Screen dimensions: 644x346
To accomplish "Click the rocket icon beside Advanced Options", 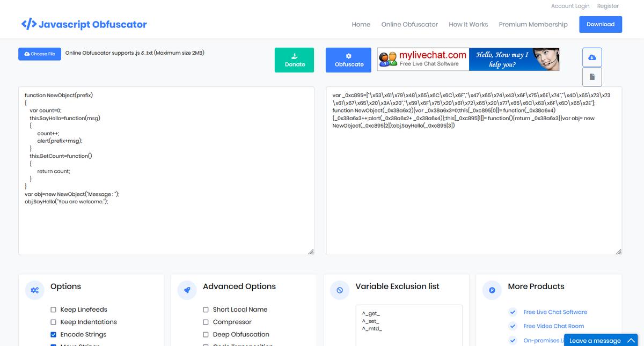I will tap(187, 290).
